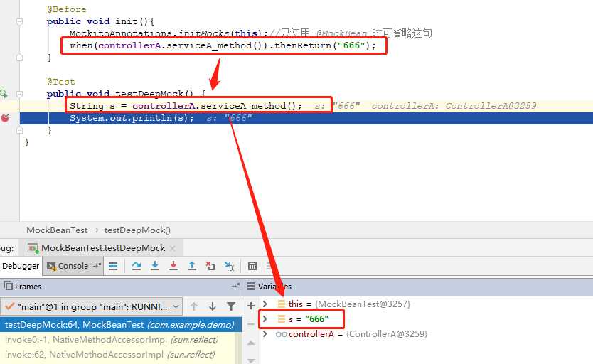Screen dimensions: 593x364
Task: Click the when(controllerA.serviceA_method()) code line
Action: tap(223, 45)
